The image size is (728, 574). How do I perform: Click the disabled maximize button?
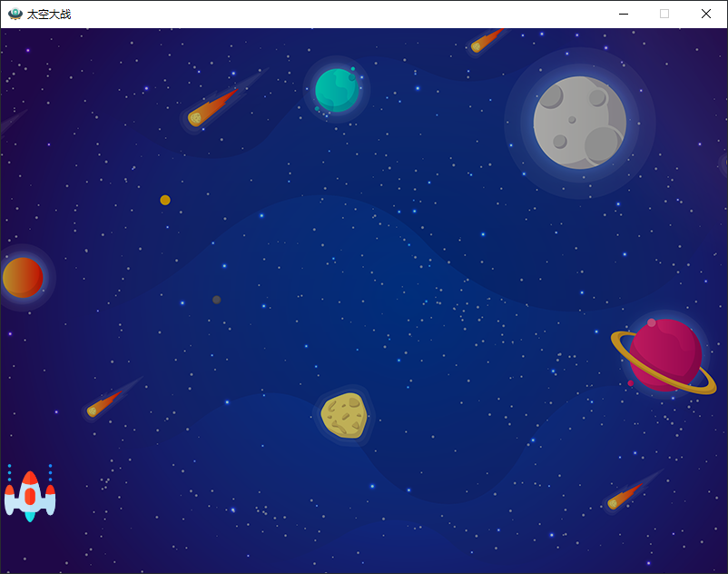[x=664, y=14]
